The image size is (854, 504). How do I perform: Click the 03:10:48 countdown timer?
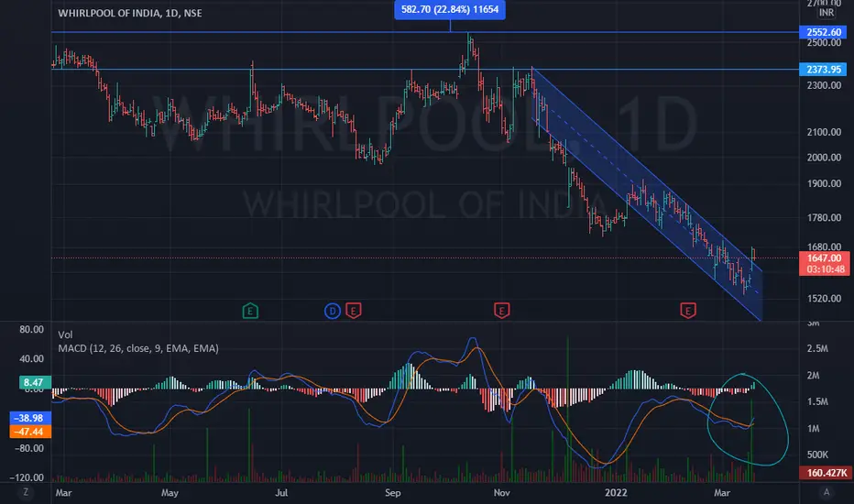click(824, 269)
